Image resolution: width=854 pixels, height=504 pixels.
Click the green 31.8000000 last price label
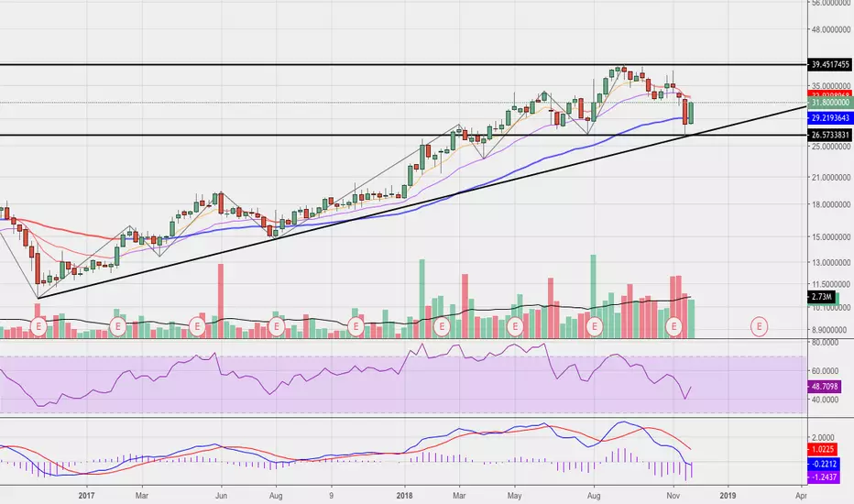coord(830,103)
